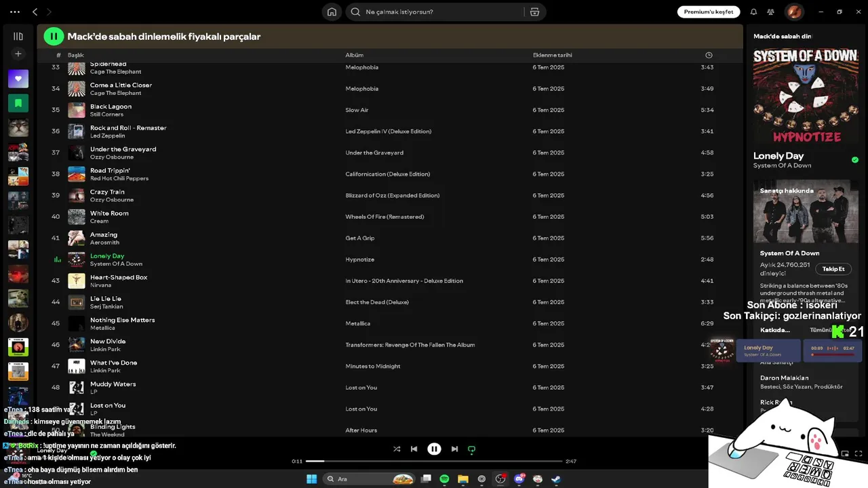Open Led Zeppelin IV (Deluxe Edition) album link
This screenshot has width=868, height=488.
[x=389, y=131]
